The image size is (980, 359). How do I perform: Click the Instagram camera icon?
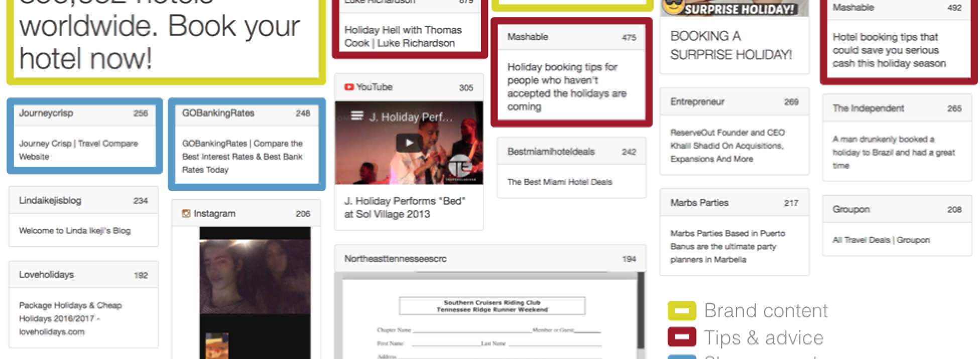(186, 213)
